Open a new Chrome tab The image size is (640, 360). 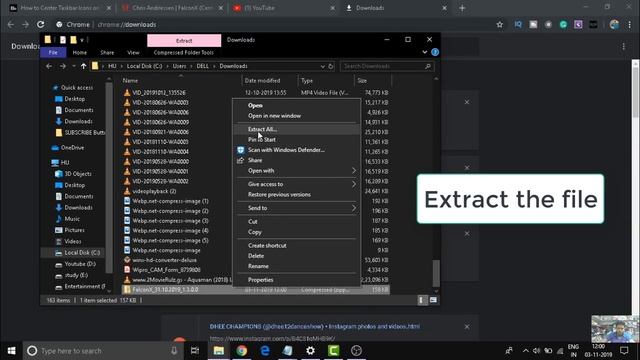(462, 8)
